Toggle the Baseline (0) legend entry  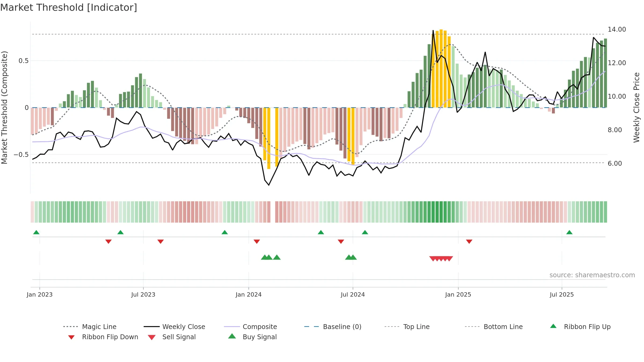(333, 327)
